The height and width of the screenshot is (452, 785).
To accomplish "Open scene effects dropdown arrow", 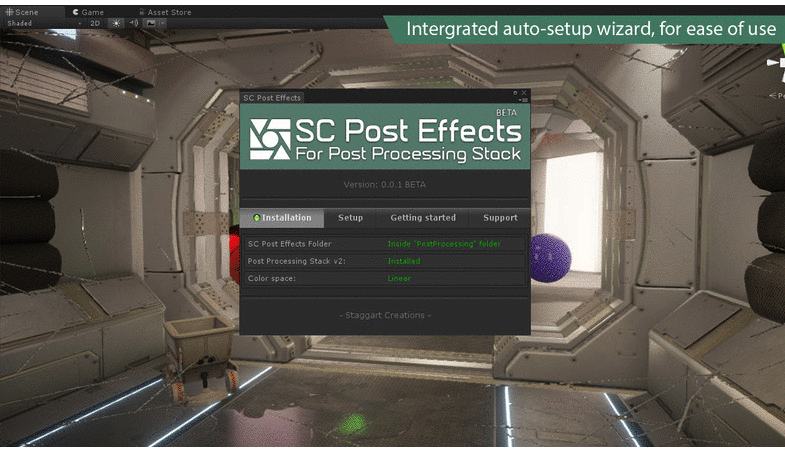I will [x=162, y=24].
